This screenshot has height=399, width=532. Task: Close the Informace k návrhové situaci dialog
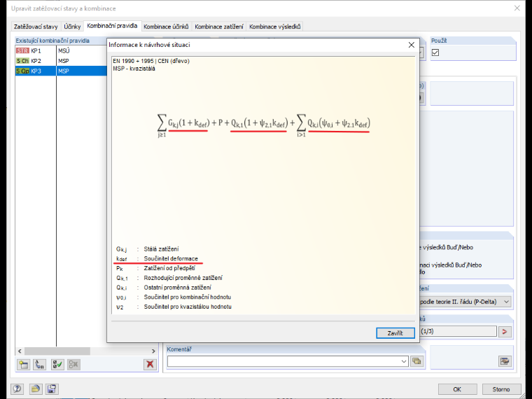click(411, 45)
